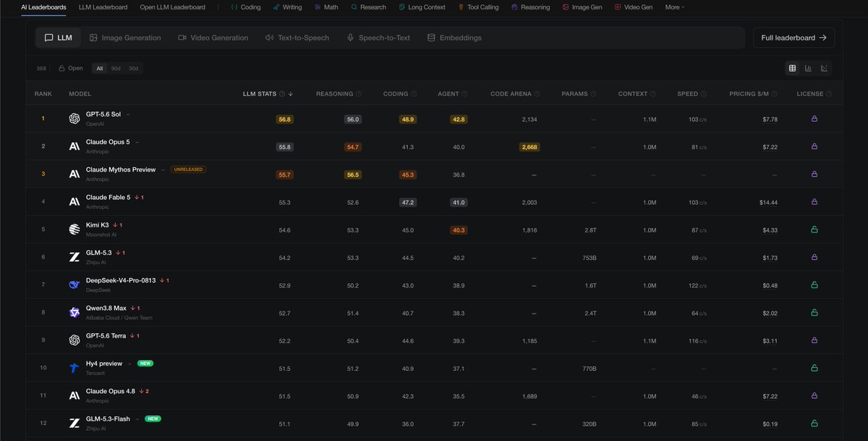Image resolution: width=868 pixels, height=441 pixels.
Task: Open the AI Leaderboards nav link
Action: point(43,7)
